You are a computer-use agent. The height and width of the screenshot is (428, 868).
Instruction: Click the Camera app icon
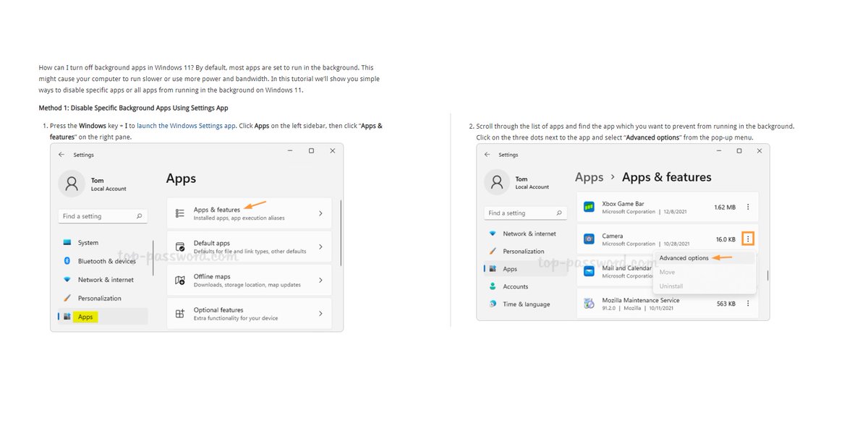click(x=588, y=239)
